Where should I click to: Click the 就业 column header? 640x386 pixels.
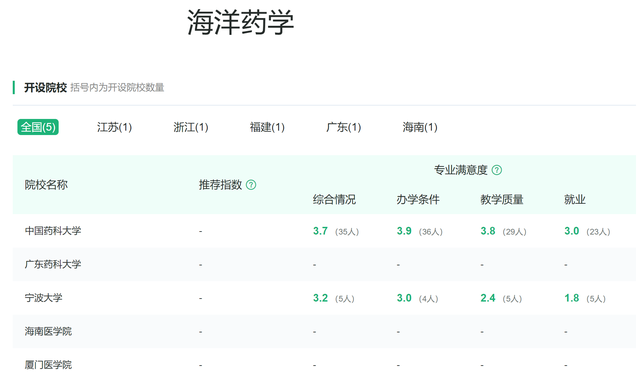pyautogui.click(x=575, y=200)
